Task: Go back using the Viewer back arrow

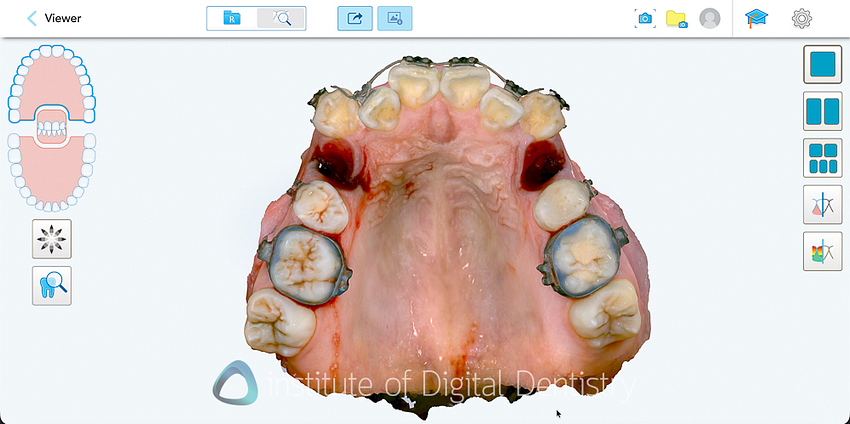Action: (x=32, y=18)
